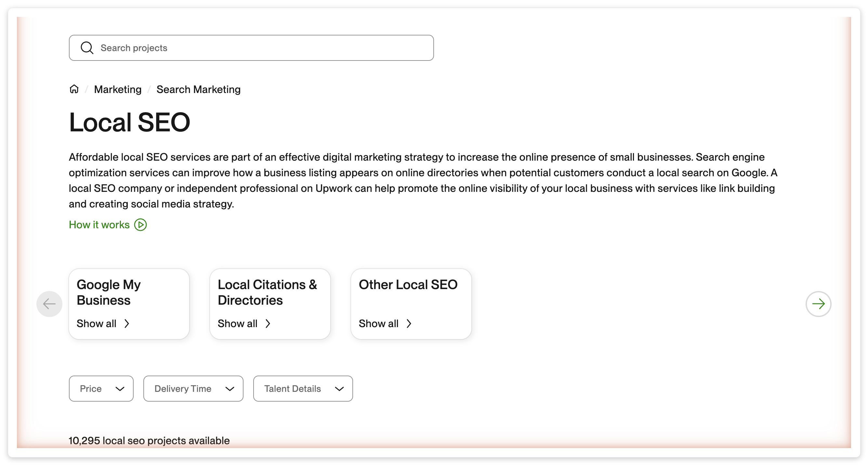Show all Local Citations & Directories projects
868x465 pixels.
pos(238,324)
